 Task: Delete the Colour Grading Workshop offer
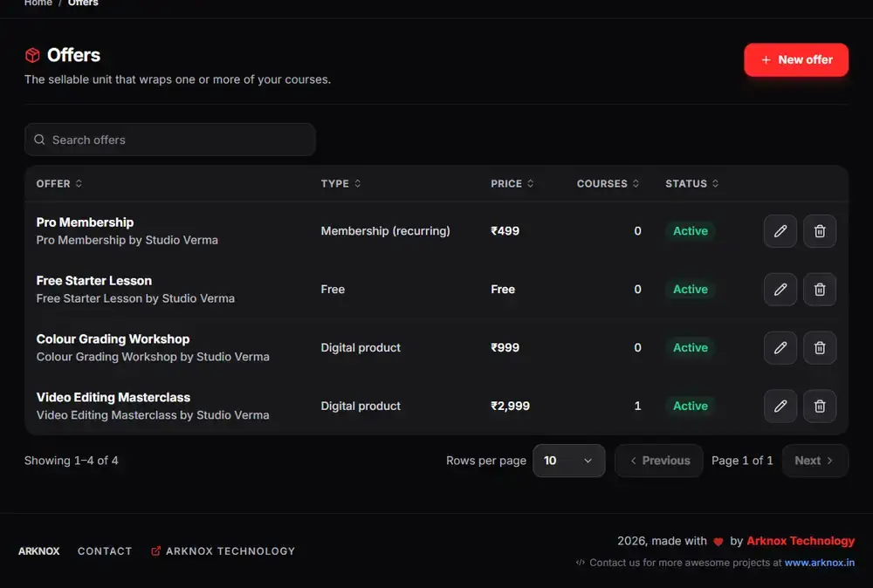[820, 348]
